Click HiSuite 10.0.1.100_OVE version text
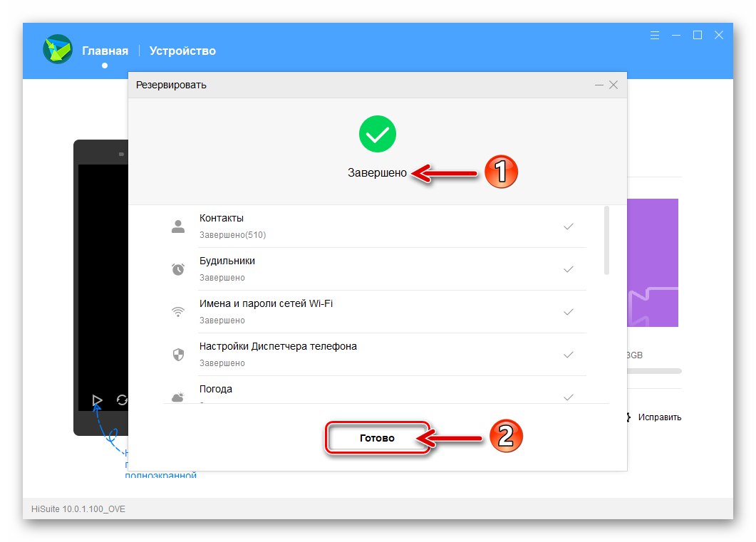This screenshot has height=542, width=756. [78, 509]
